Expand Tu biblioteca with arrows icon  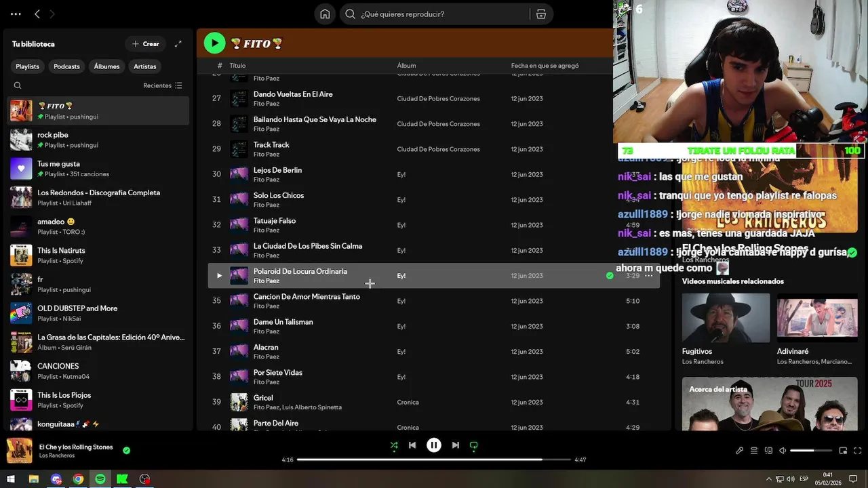178,44
